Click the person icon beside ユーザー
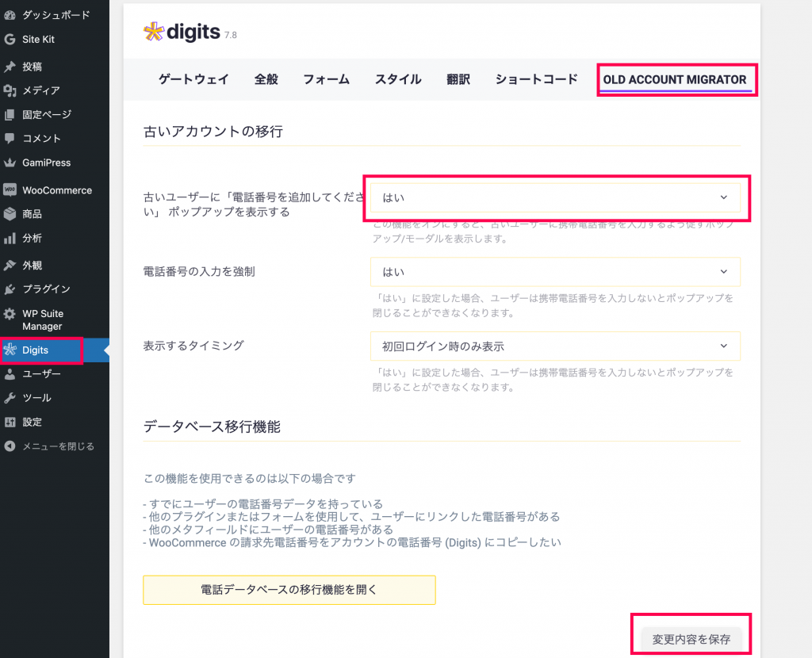Viewport: 812px width, 658px height. click(10, 374)
